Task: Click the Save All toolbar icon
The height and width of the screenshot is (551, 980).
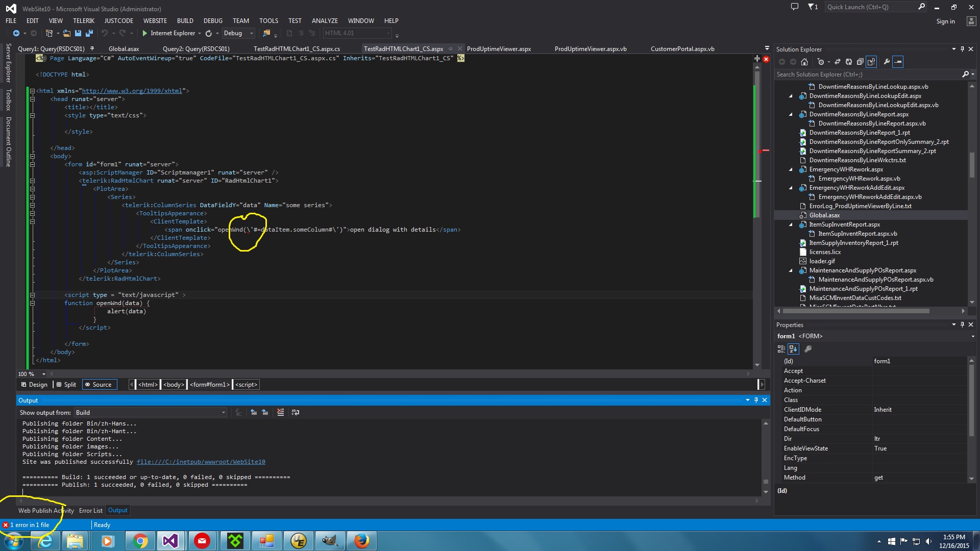Action: pyautogui.click(x=89, y=33)
